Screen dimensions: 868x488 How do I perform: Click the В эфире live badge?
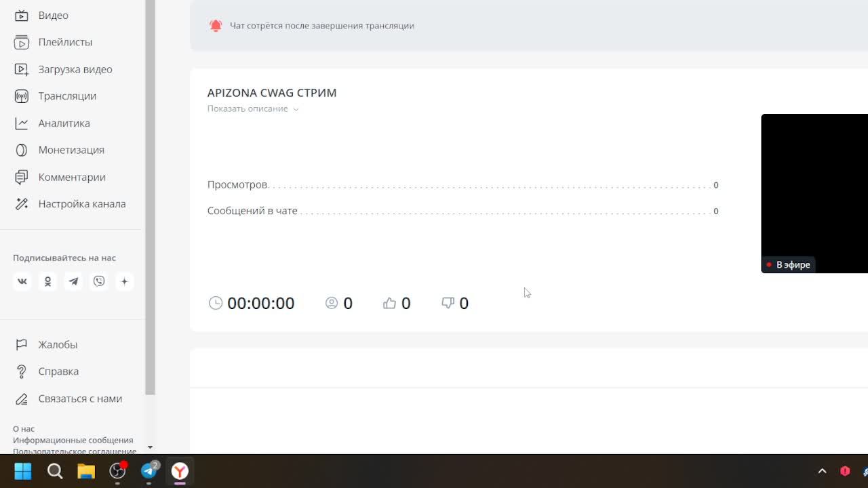pyautogui.click(x=789, y=264)
